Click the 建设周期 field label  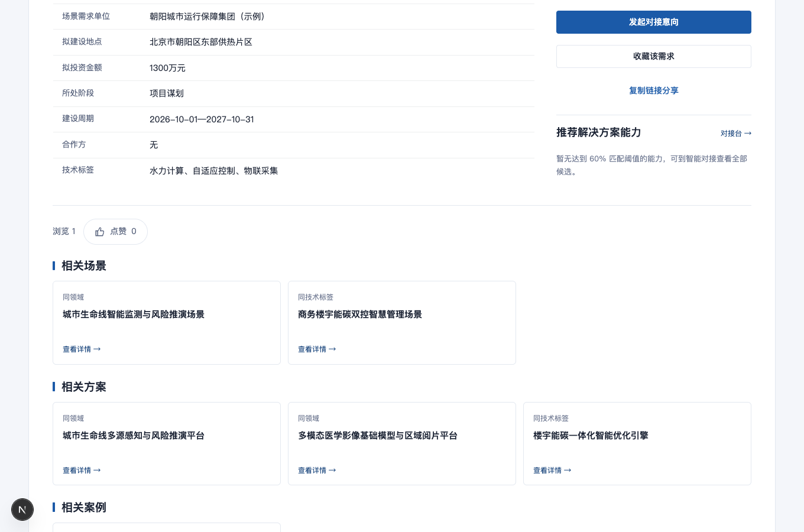coord(78,119)
